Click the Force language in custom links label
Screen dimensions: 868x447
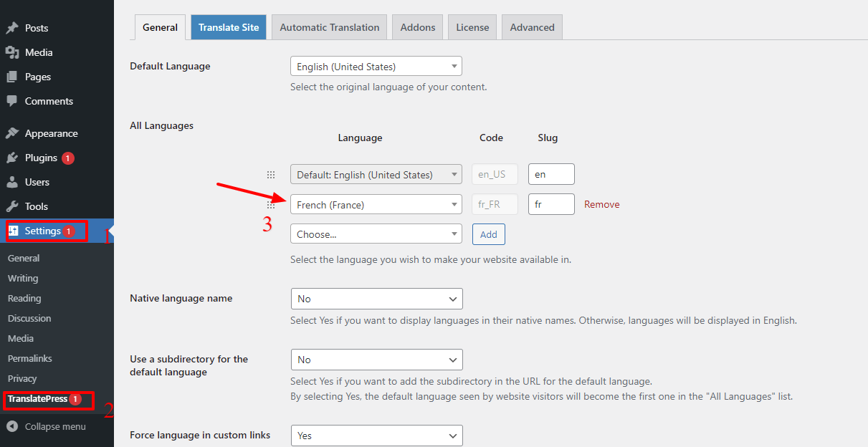[200, 435]
